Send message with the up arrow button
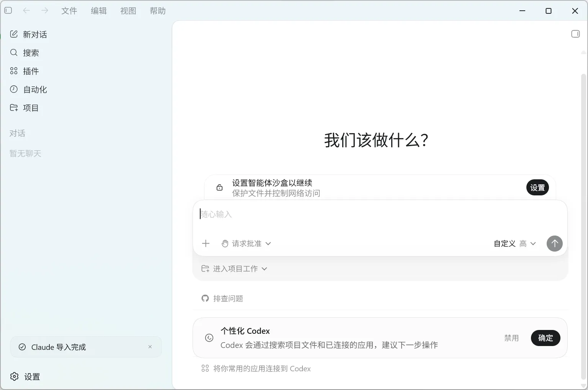 click(554, 244)
